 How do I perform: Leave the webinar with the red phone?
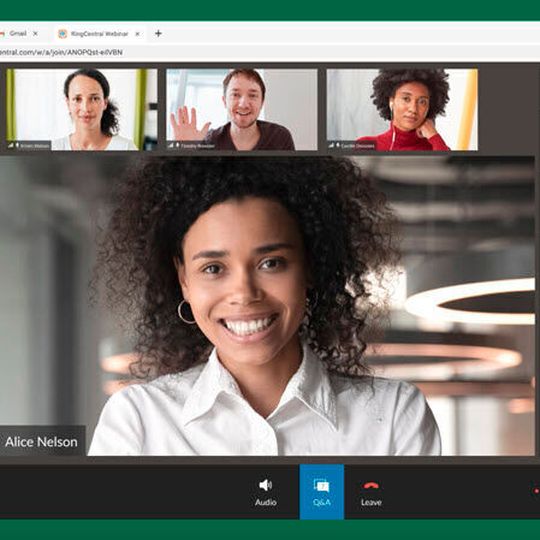(371, 492)
